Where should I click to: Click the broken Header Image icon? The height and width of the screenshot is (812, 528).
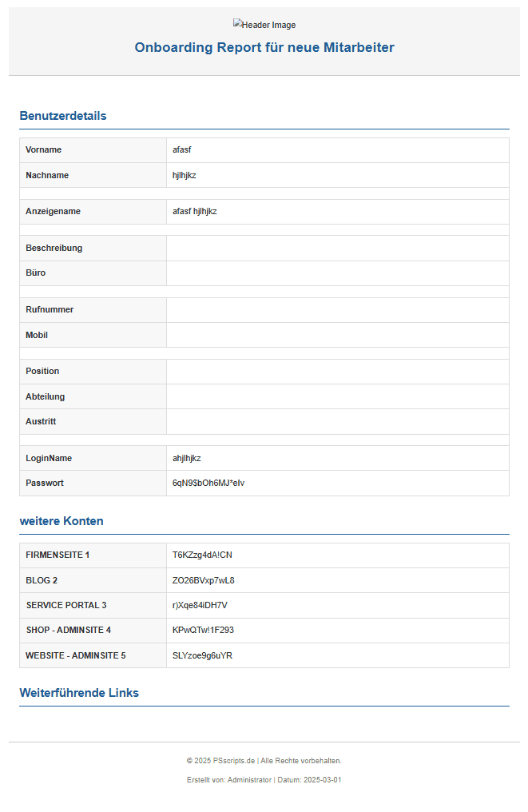click(x=237, y=25)
